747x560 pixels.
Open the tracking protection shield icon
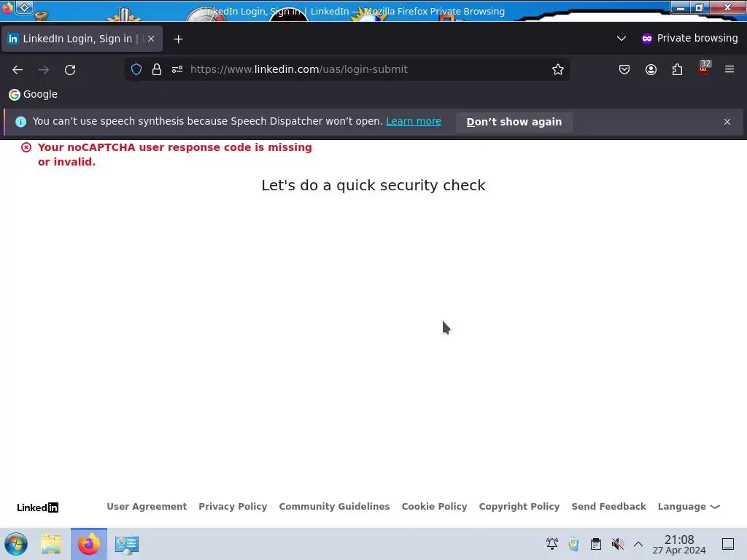click(x=136, y=69)
